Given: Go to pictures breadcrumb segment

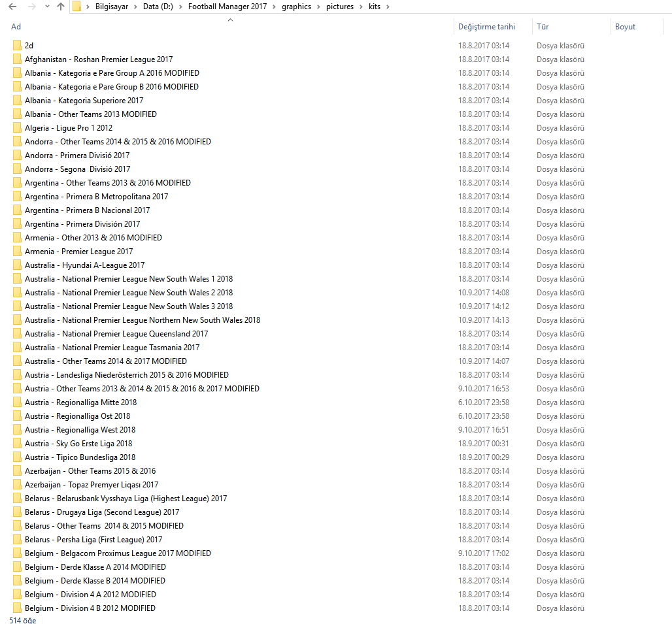Looking at the screenshot, I should [340, 7].
